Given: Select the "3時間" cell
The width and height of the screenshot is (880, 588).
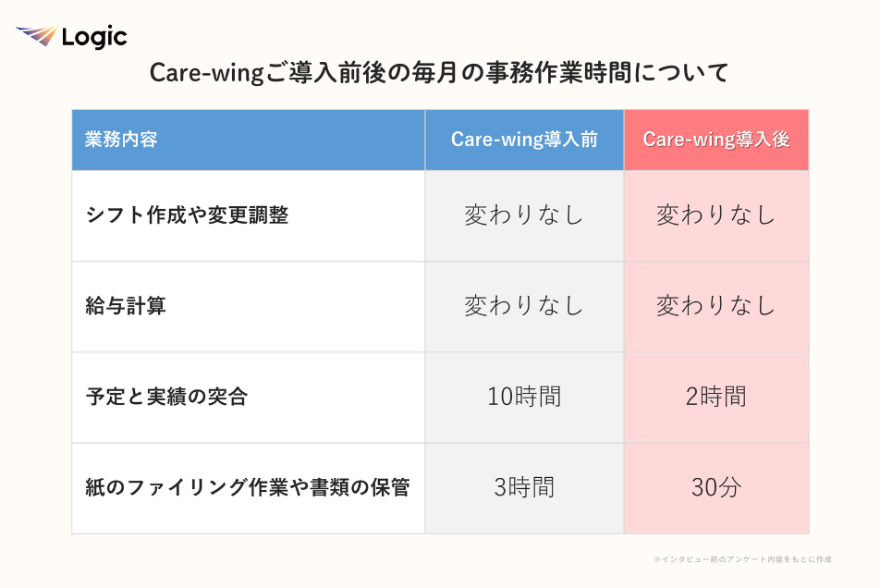Looking at the screenshot, I should (524, 487).
